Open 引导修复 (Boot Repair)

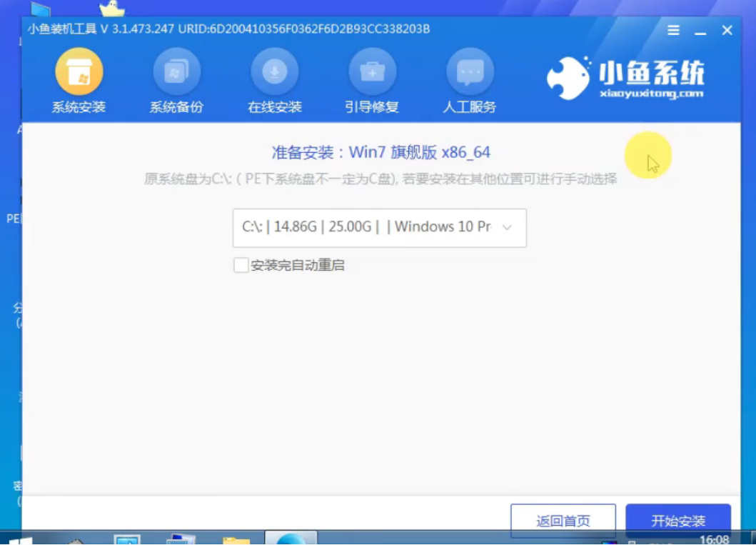(x=372, y=79)
